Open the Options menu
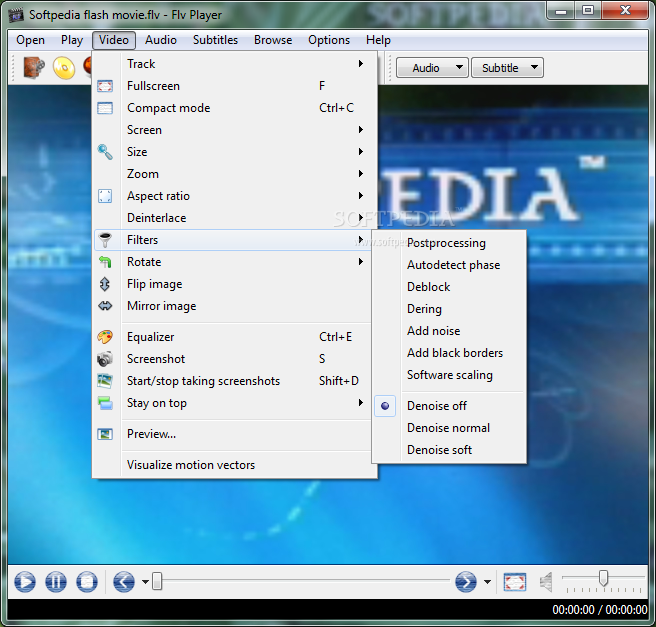Viewport: 656px width, 627px height. click(329, 40)
